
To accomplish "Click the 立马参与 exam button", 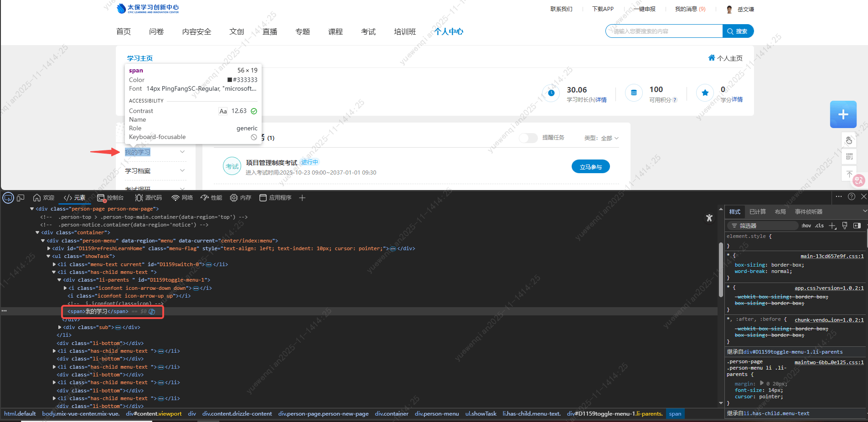I will (x=590, y=166).
